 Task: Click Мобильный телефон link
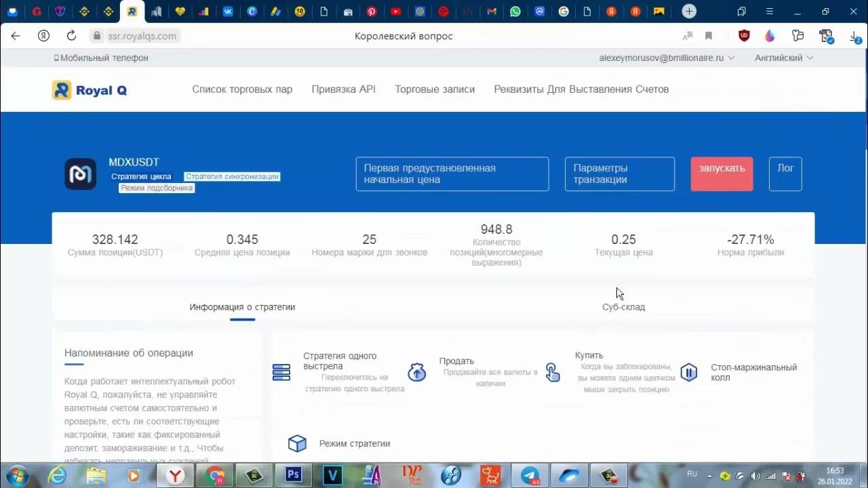(101, 58)
